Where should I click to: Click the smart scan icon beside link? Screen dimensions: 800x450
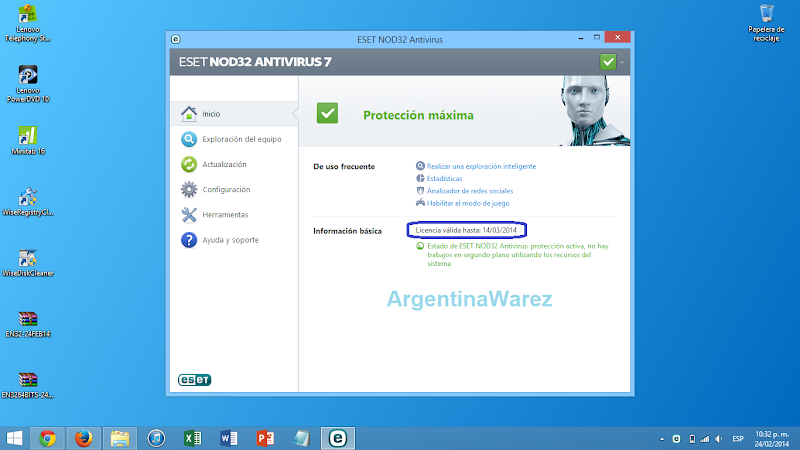pos(420,166)
